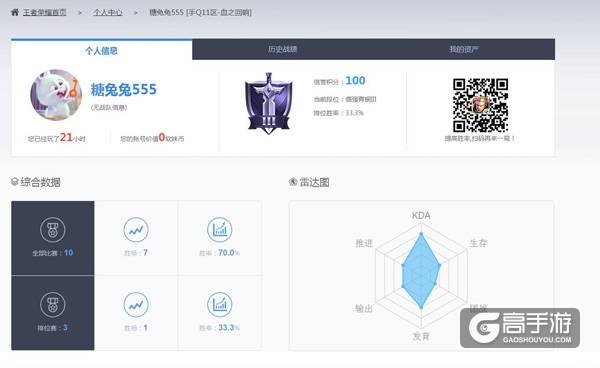Click the trend icon above 胜场 7
Image resolution: width=600 pixels, height=368 pixels.
click(136, 230)
